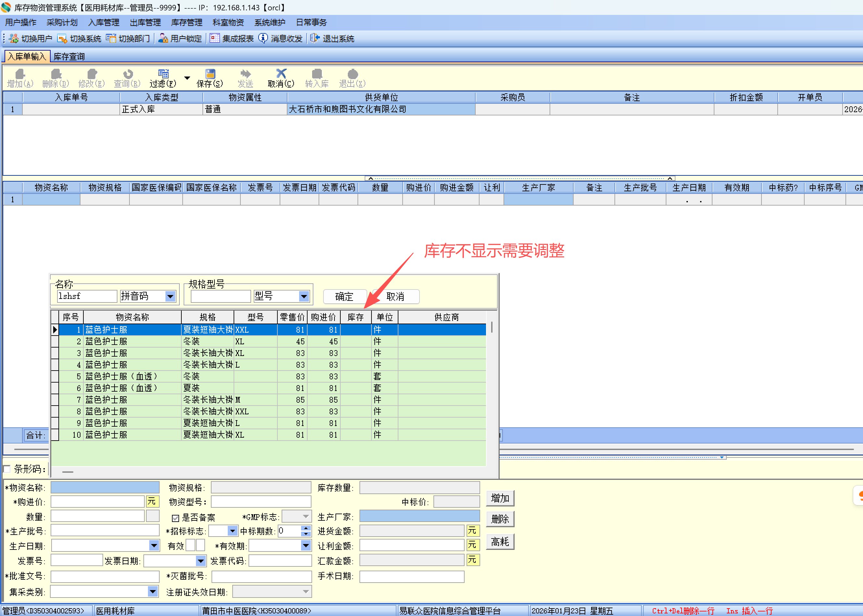Open the 入库管理 menu

click(x=103, y=22)
